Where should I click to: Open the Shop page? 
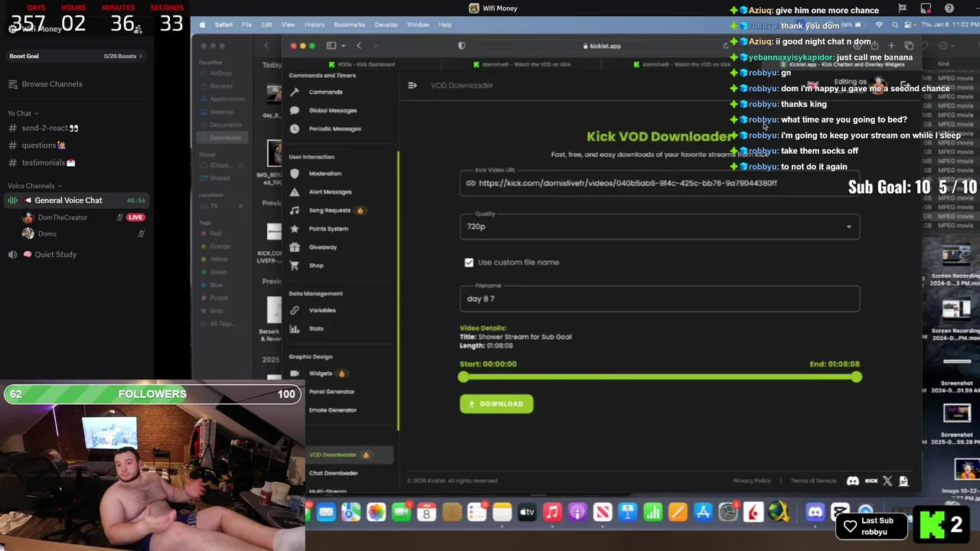[315, 266]
